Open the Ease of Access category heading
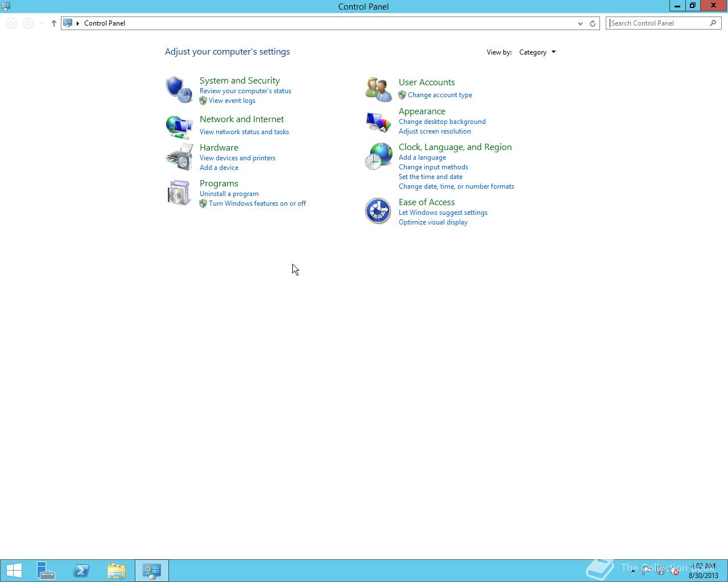The height and width of the screenshot is (582, 728). point(427,202)
